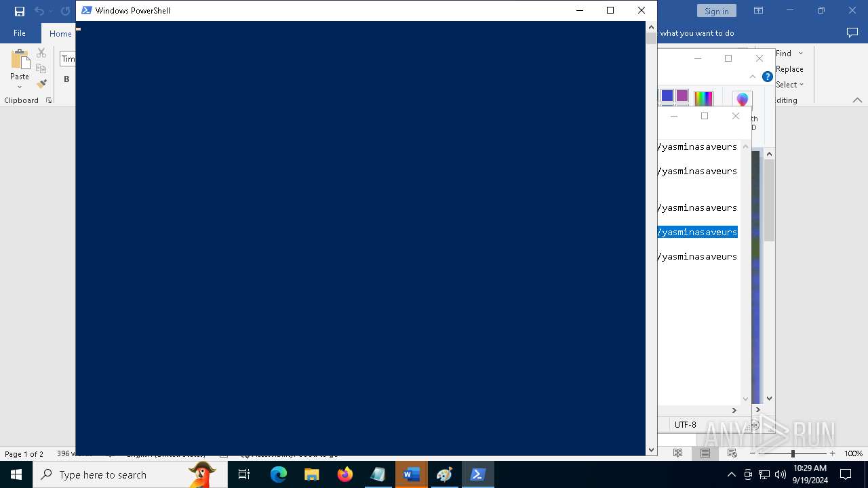This screenshot has width=868, height=488.
Task: Open Word comments icon
Action: pyautogui.click(x=852, y=33)
